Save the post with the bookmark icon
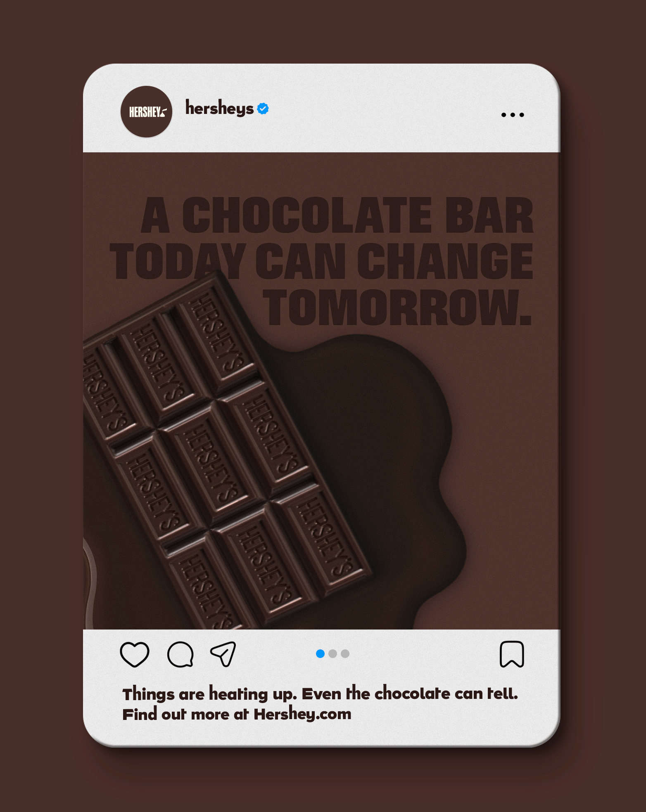This screenshot has width=646, height=812. click(512, 654)
